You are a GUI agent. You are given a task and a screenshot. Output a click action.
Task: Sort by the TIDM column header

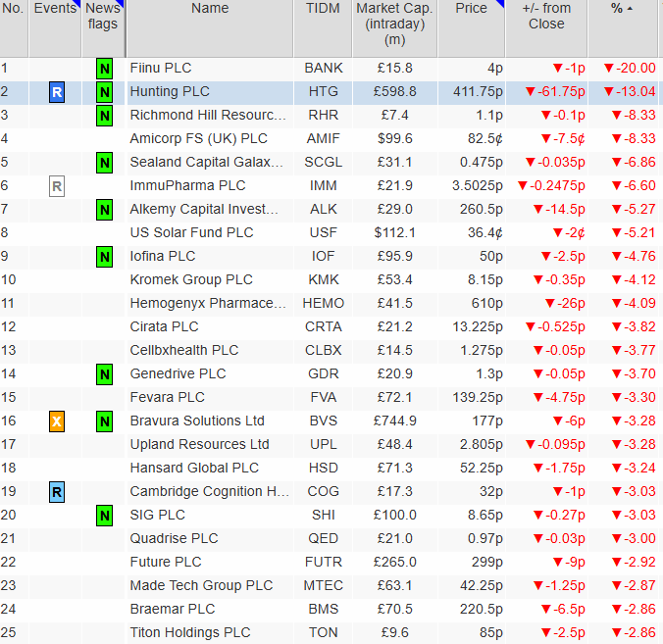(323, 27)
